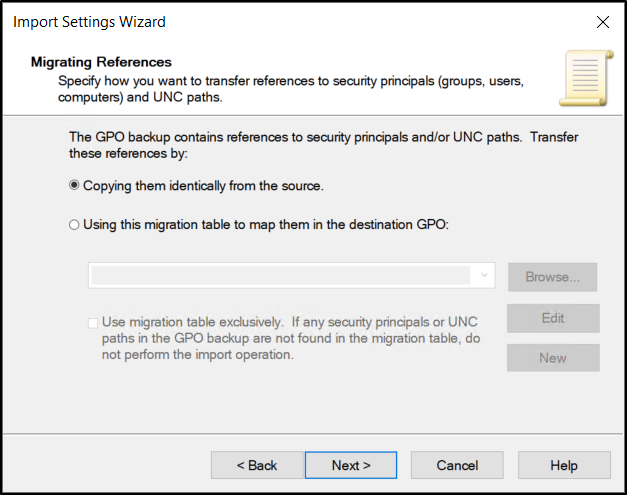Expand the migration table dropdown arrow
Screen dimensions: 627x495
[x=485, y=276]
